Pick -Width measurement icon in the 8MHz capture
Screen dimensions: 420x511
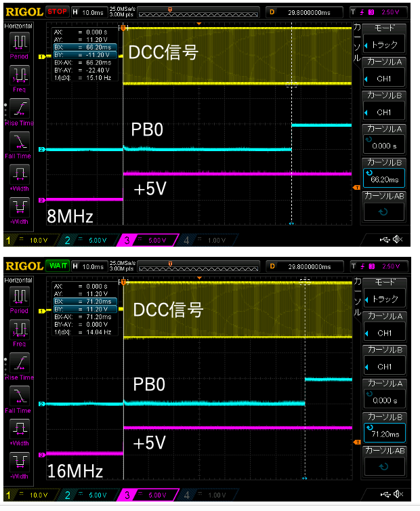pos(20,207)
